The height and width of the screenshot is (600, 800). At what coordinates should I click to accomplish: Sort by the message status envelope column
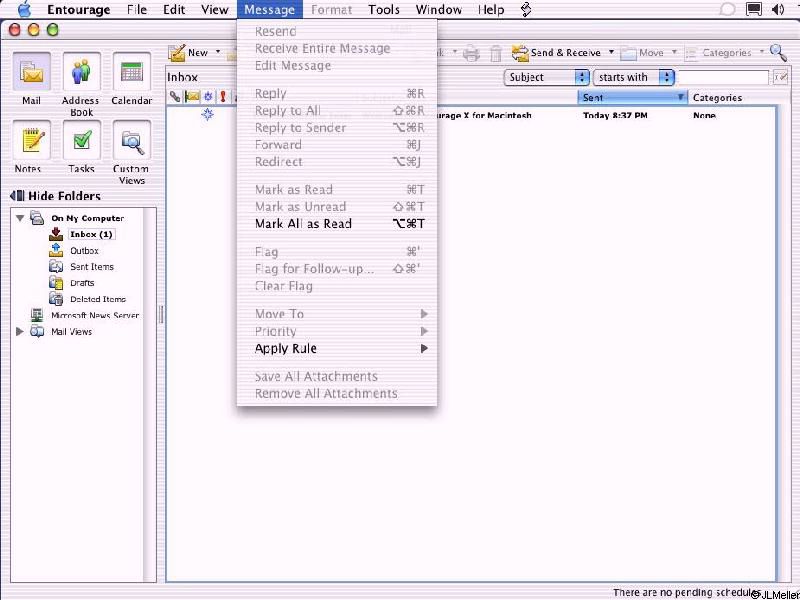(x=192, y=96)
